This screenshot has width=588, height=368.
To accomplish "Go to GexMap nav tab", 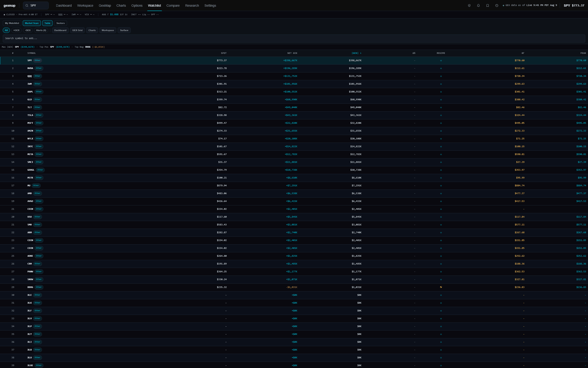I will [105, 6].
